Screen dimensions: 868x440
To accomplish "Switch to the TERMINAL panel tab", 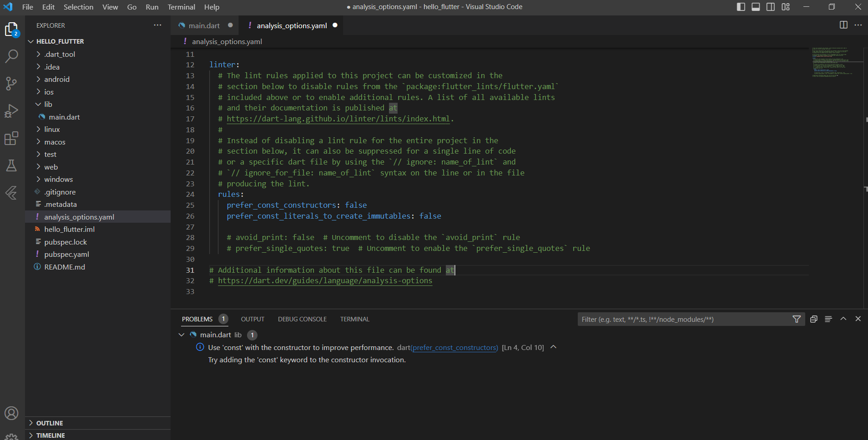I will tap(355, 319).
